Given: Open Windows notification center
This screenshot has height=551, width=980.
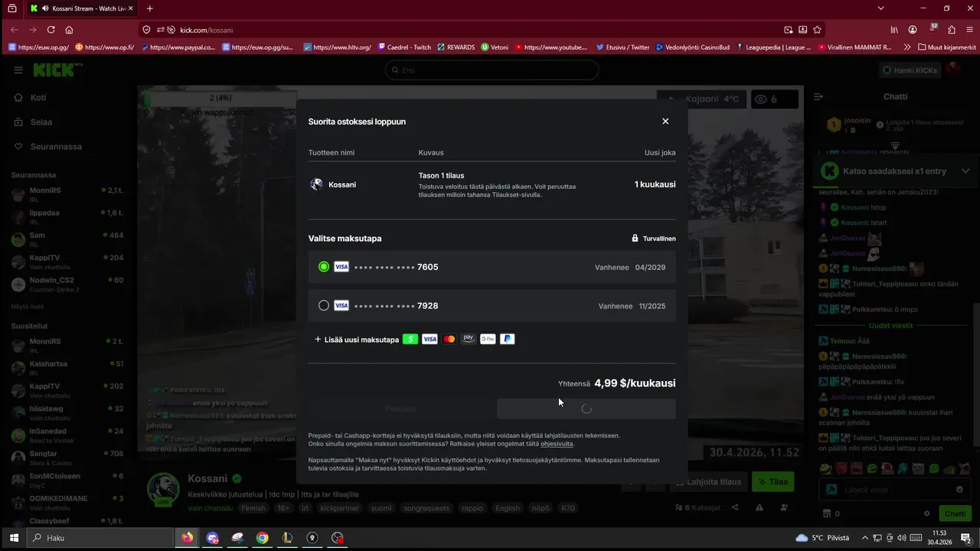Looking at the screenshot, I should click(x=966, y=538).
